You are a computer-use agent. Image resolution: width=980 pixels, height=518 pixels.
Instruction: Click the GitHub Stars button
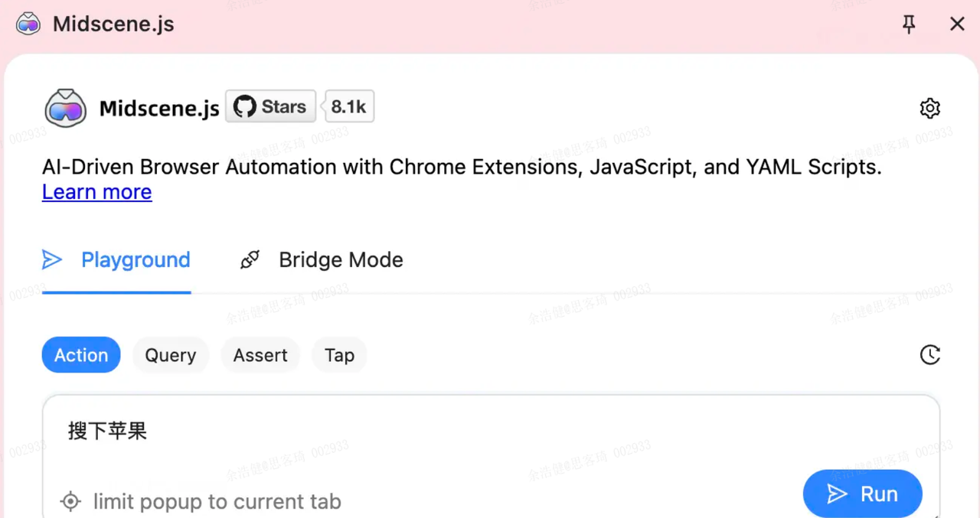(x=270, y=107)
